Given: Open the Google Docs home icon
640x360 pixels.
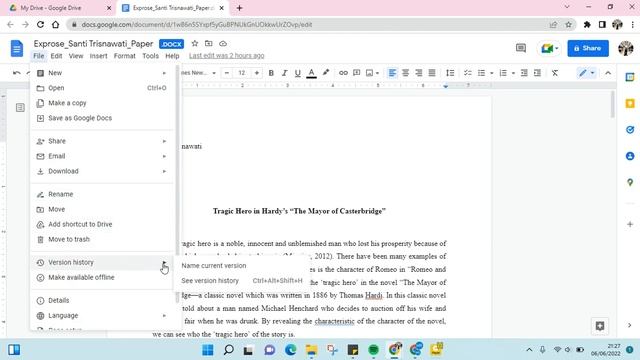Looking at the screenshot, I should pos(17,49).
